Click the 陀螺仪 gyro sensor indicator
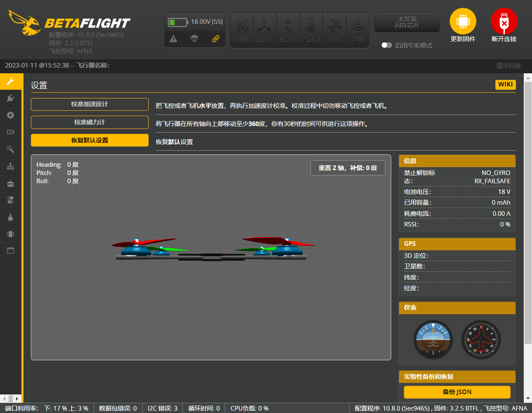The width and height of the screenshot is (532, 413). pos(242,30)
